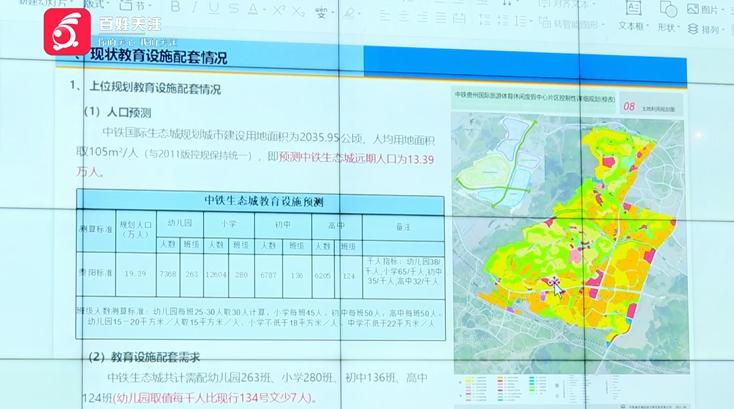Image resolution: width=734 pixels, height=409 pixels.
Task: Click the table cell 小学
Action: click(x=228, y=224)
